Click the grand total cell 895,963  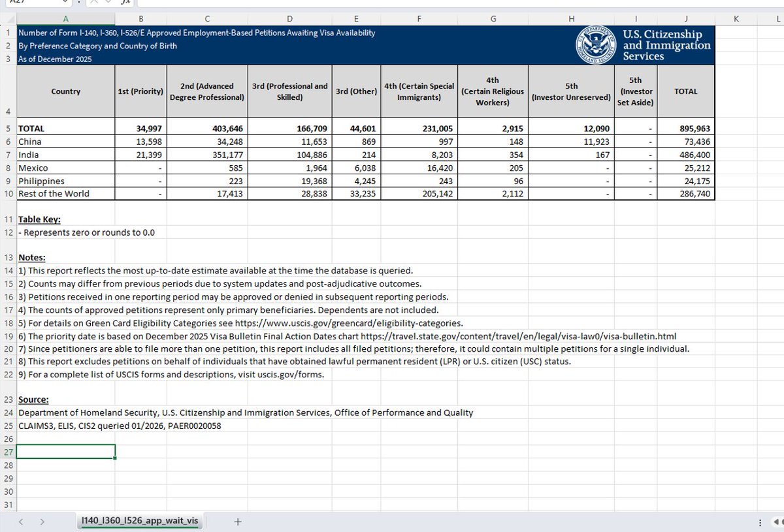click(x=685, y=129)
